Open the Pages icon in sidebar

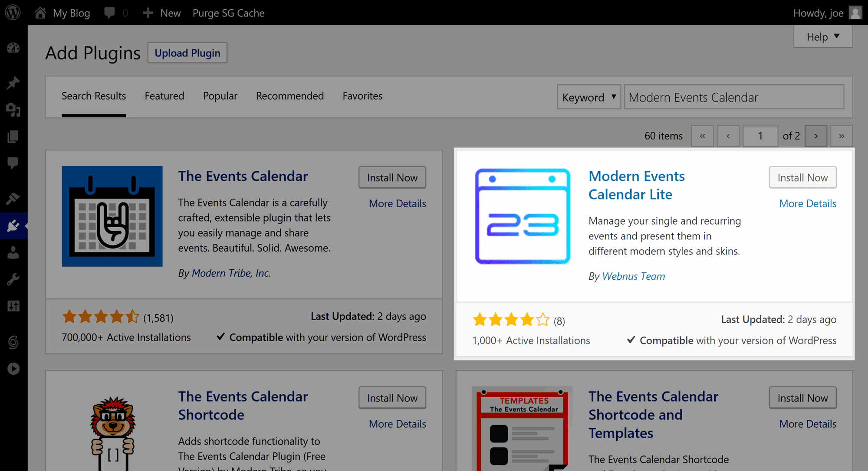click(13, 136)
